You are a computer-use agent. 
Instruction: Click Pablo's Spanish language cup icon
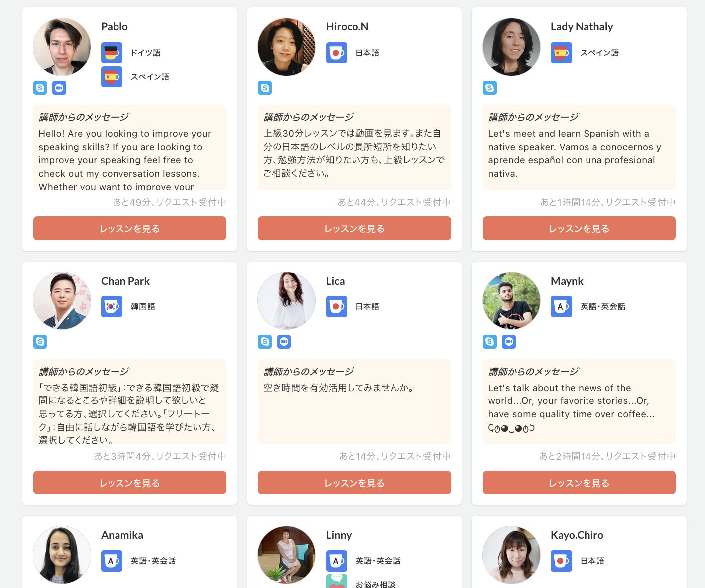pos(112,77)
